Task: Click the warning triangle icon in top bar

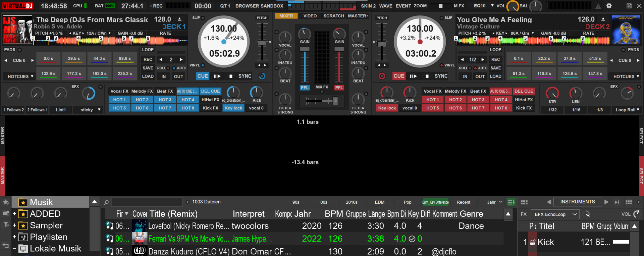Action: (598, 6)
